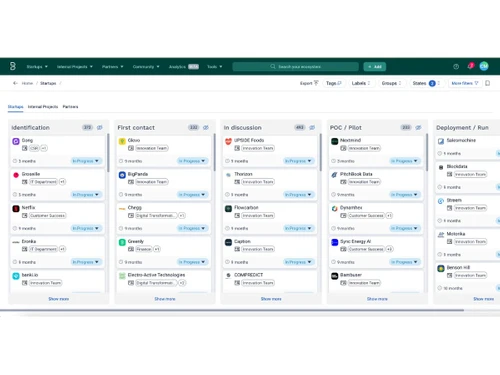500x375 pixels.
Task: Click the Export button
Action: (309, 83)
